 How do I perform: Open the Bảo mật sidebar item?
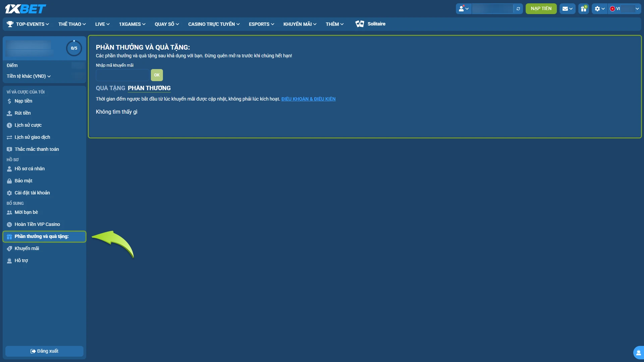[44, 181]
